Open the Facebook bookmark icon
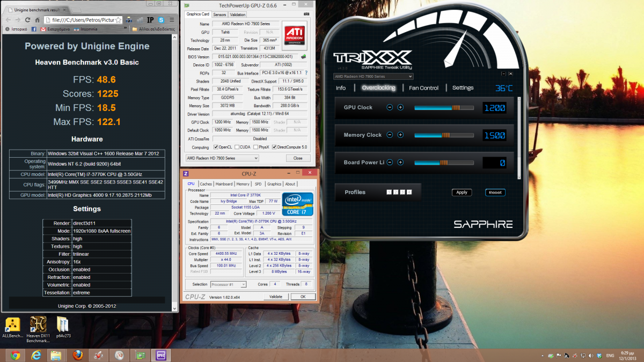The image size is (644, 362). [x=34, y=29]
